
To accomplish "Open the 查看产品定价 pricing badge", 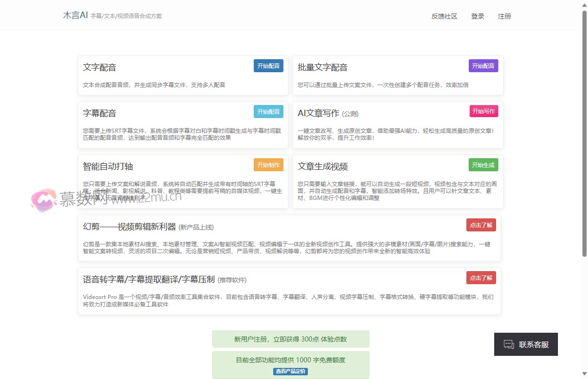I will (290, 371).
